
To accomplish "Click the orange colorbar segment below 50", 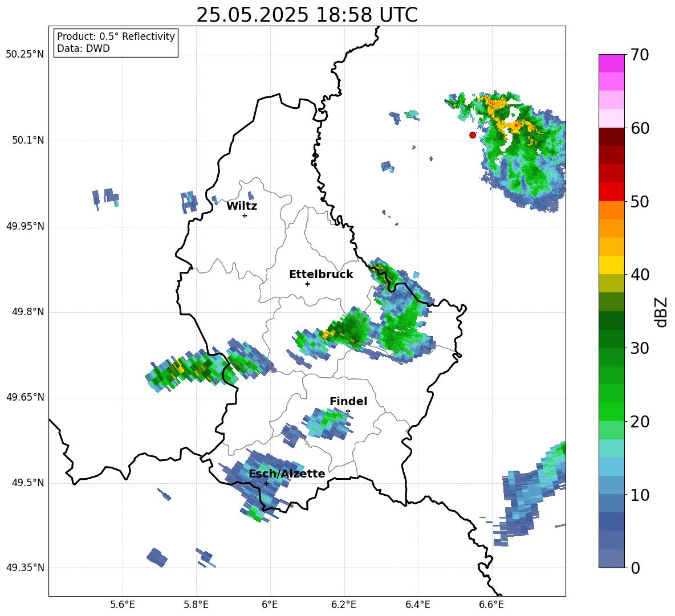I will [x=611, y=210].
